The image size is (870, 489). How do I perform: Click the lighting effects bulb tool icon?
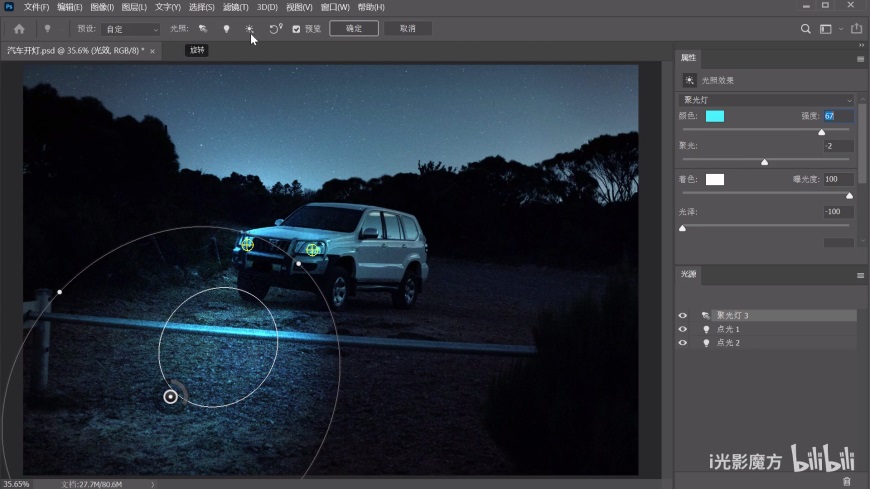click(47, 29)
